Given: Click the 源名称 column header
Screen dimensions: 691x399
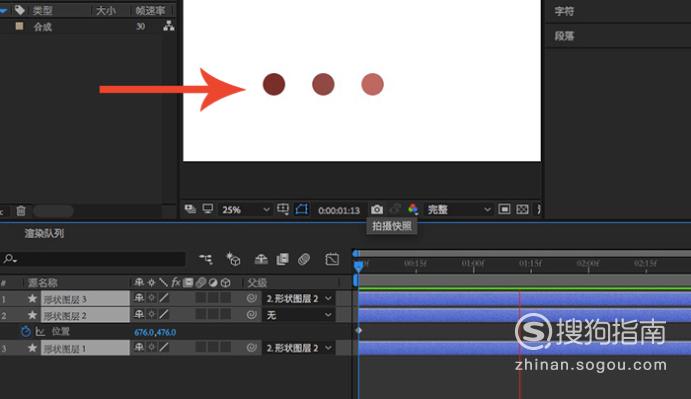Looking at the screenshot, I should [x=42, y=283].
